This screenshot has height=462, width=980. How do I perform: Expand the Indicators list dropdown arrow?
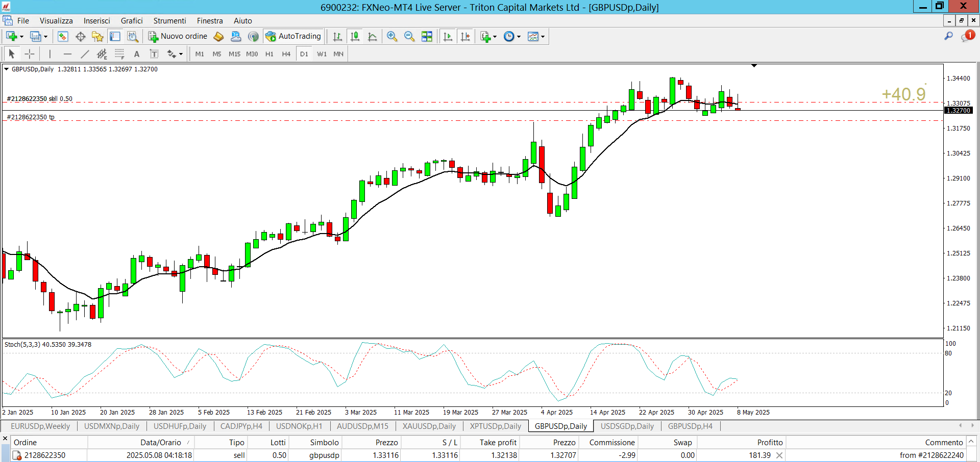tap(495, 37)
